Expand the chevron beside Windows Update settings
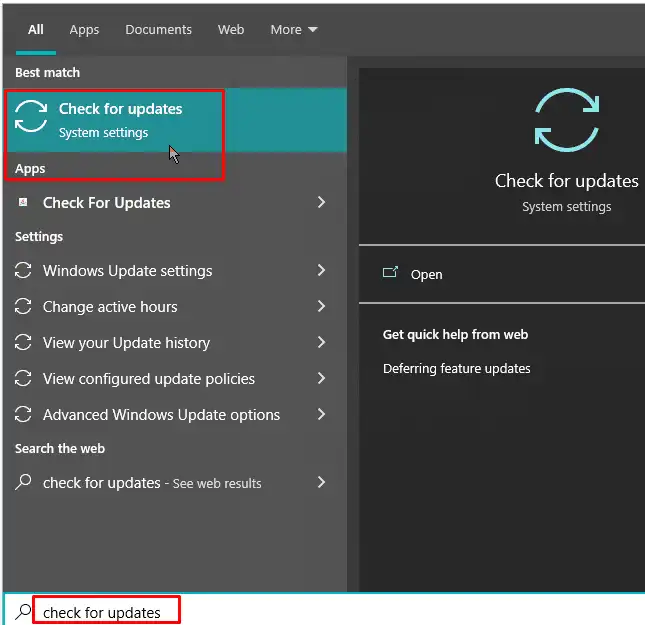This screenshot has height=625, width=645. click(x=321, y=271)
